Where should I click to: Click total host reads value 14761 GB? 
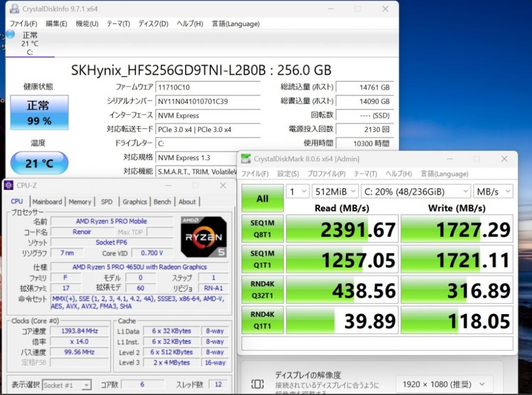pos(365,87)
